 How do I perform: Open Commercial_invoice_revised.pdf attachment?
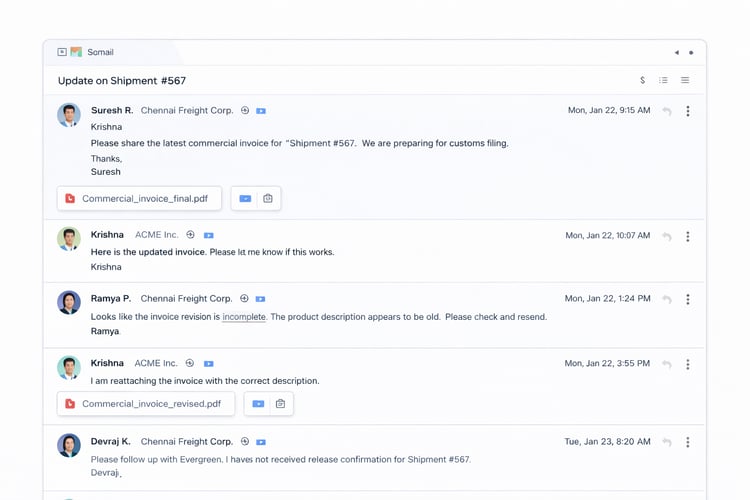(x=146, y=403)
